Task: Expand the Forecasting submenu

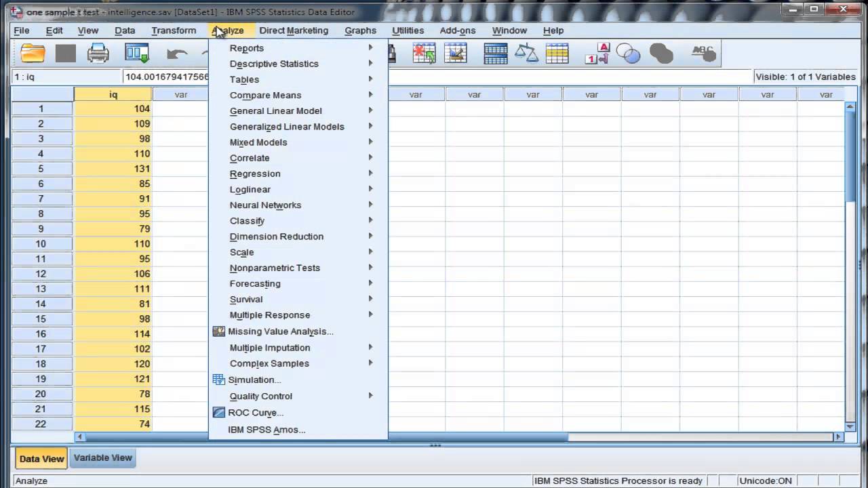Action: click(298, 283)
